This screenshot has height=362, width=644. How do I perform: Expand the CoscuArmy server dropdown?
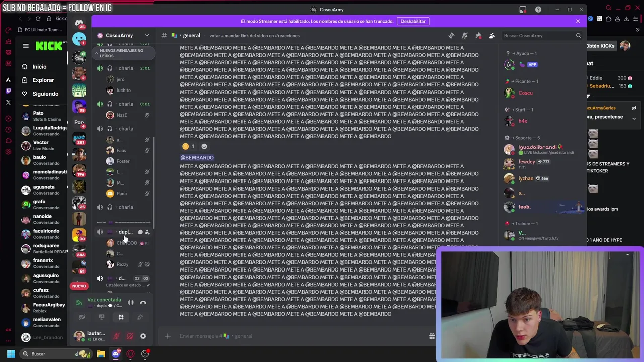(x=147, y=36)
